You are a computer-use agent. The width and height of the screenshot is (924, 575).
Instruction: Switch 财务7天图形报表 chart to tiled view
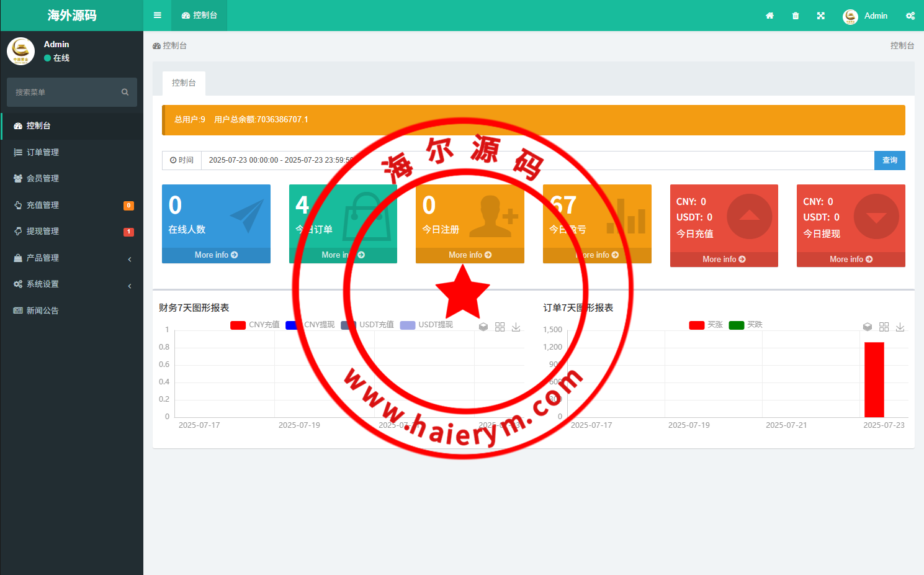point(500,327)
